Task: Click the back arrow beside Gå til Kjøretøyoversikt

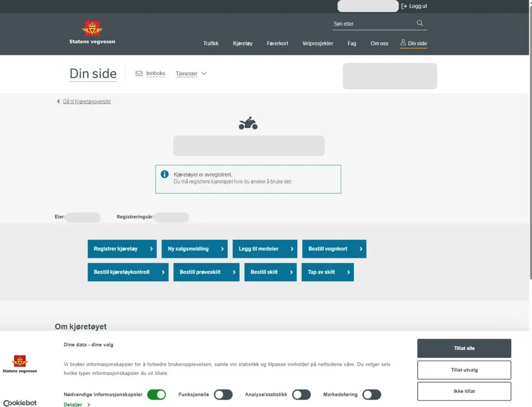Action: (58, 102)
